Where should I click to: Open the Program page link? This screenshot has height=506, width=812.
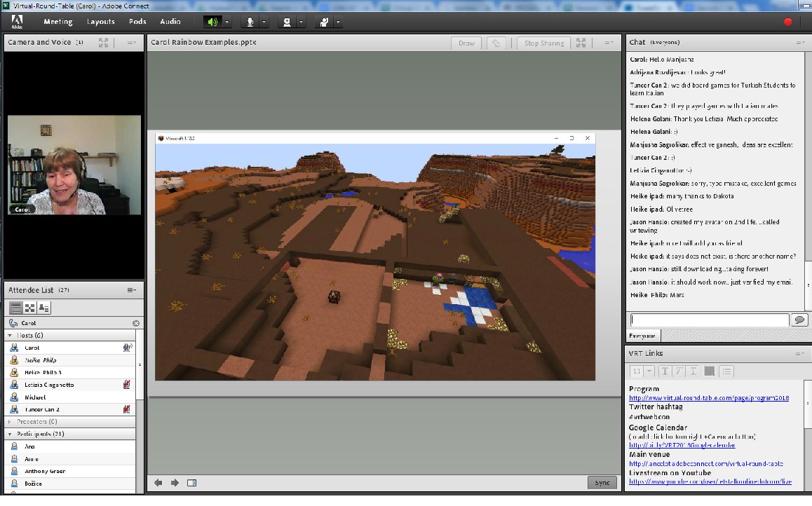(x=709, y=398)
